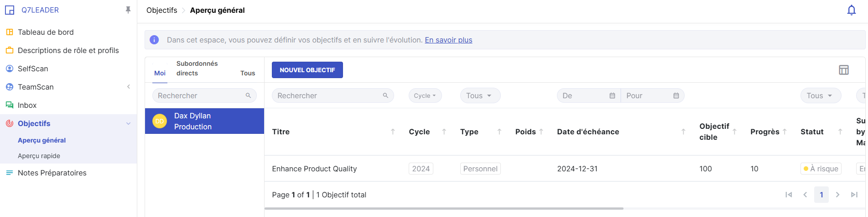Pin the sidebar with pushpin icon
The width and height of the screenshot is (868, 217).
tap(128, 10)
